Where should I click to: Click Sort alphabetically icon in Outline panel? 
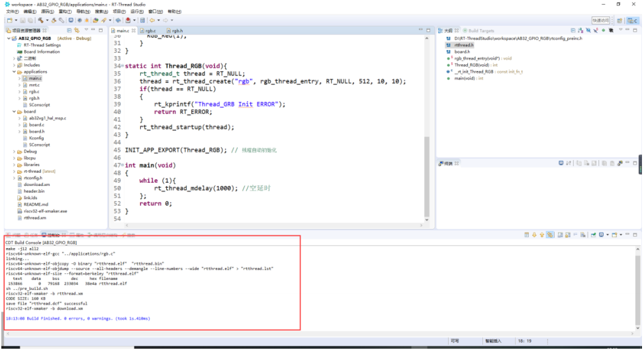(580, 30)
